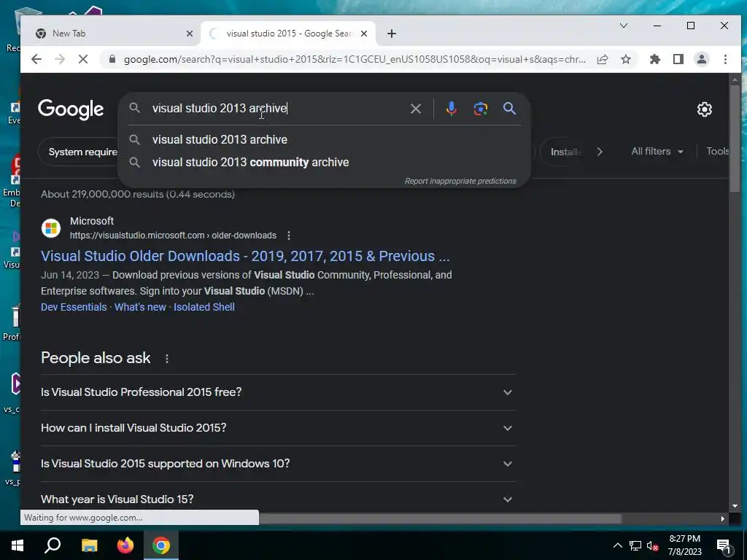Open the Isolated Shell sitelink
747x560 pixels.
click(204, 307)
